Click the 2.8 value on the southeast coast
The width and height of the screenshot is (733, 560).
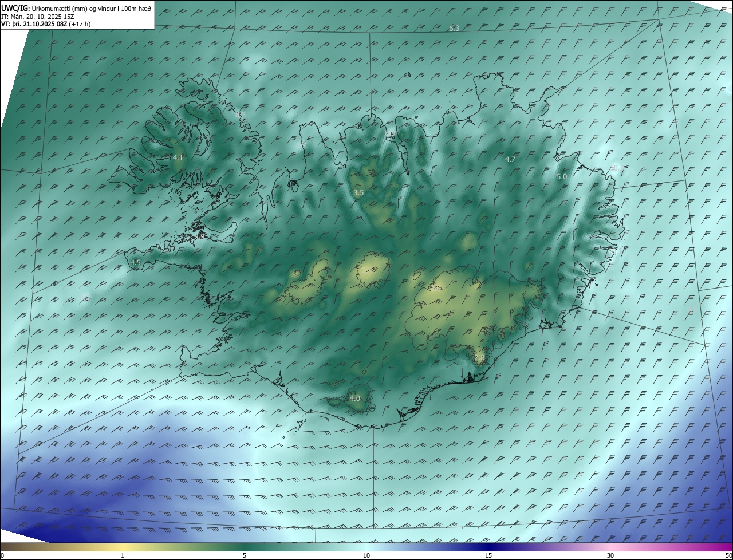click(x=479, y=358)
